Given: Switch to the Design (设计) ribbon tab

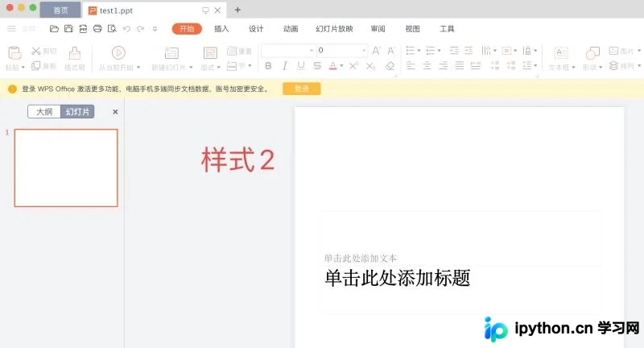Looking at the screenshot, I should (256, 29).
